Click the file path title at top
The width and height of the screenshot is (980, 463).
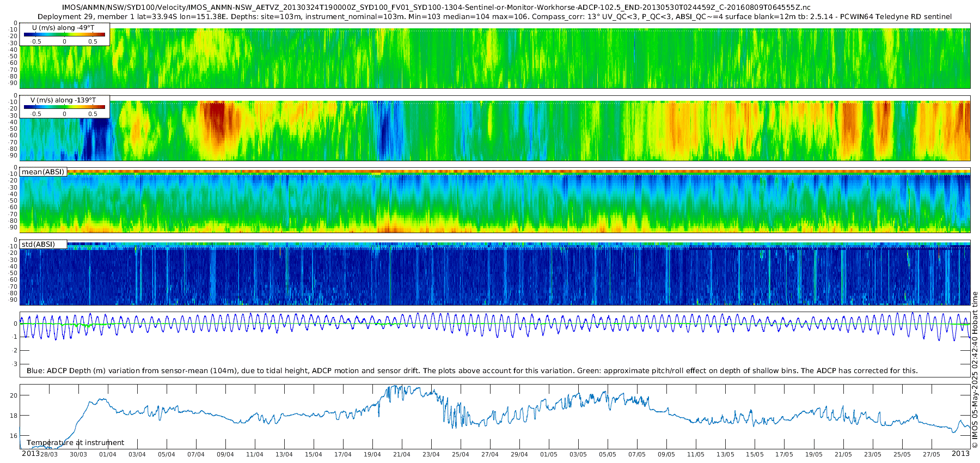click(x=436, y=8)
